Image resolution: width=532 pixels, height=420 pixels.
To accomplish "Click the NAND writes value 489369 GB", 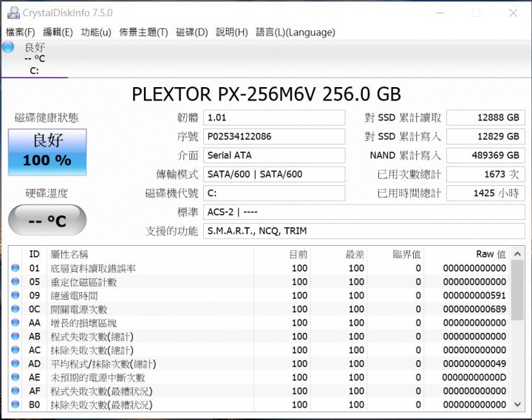I will 485,155.
